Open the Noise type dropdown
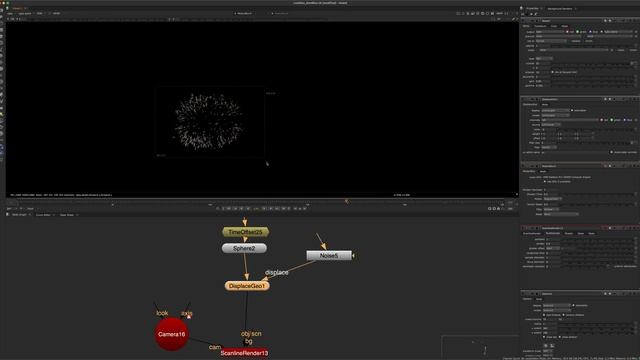Image resolution: width=640 pixels, height=360 pixels. coord(544,58)
